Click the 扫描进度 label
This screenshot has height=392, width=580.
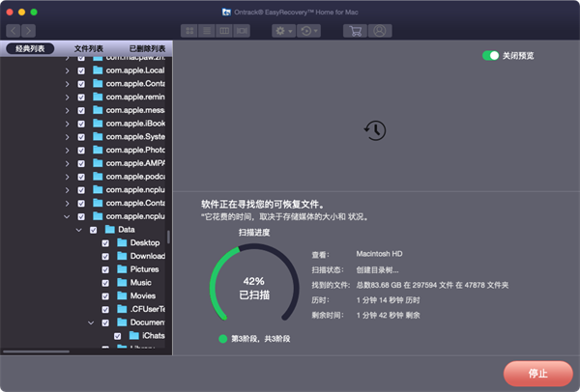click(254, 233)
